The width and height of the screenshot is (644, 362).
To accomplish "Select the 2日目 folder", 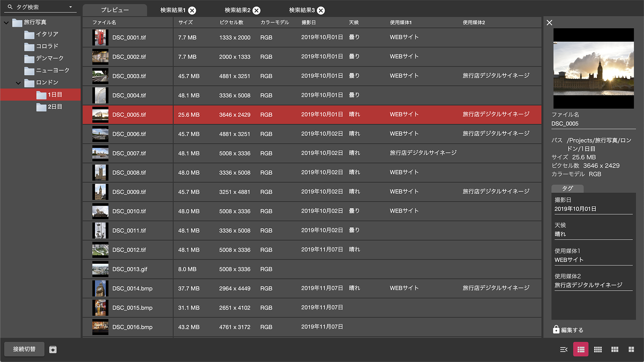I will tap(55, 107).
